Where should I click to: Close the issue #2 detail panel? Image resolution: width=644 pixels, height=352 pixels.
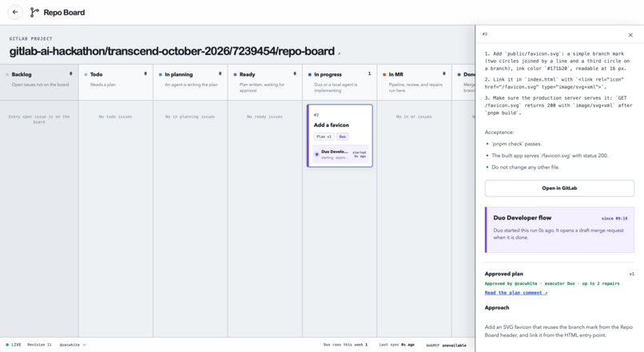click(630, 35)
